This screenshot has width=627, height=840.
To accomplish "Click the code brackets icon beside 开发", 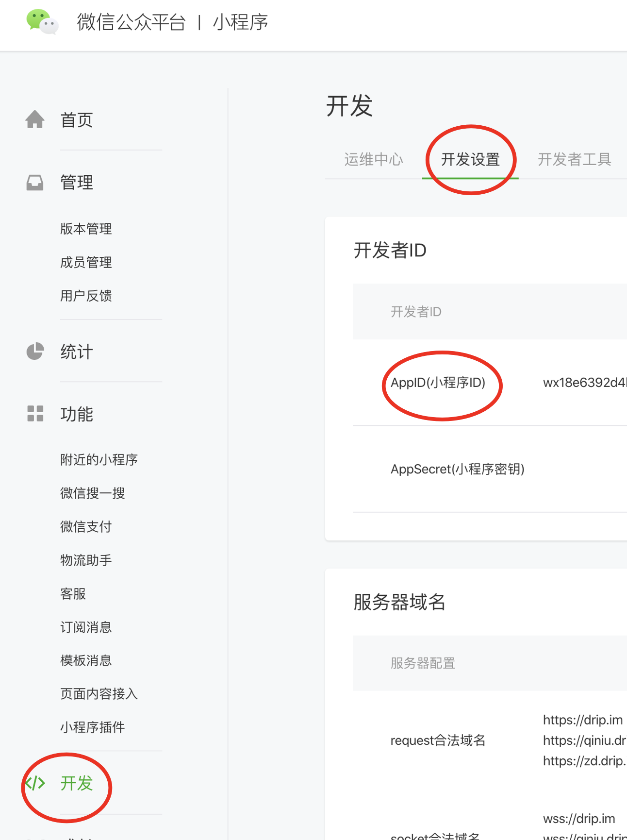I will click(35, 783).
